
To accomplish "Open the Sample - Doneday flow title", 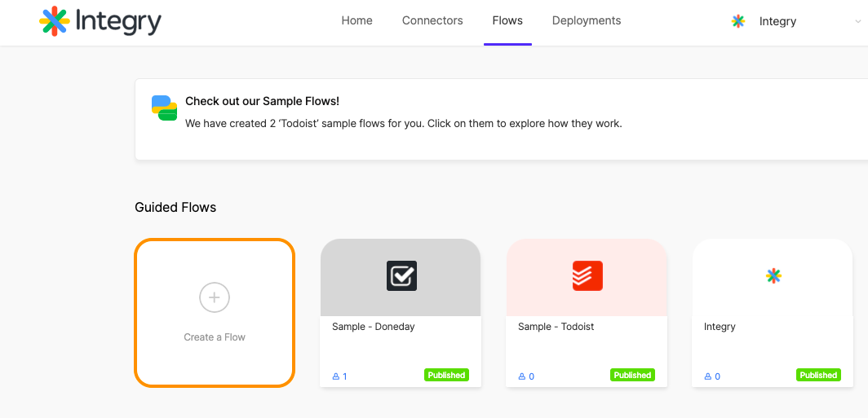I will 374,327.
